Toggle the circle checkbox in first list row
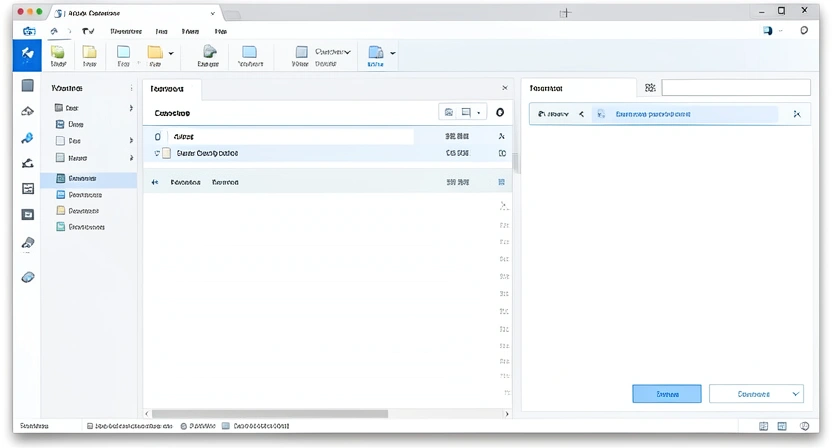The image size is (832, 448). pyautogui.click(x=158, y=136)
